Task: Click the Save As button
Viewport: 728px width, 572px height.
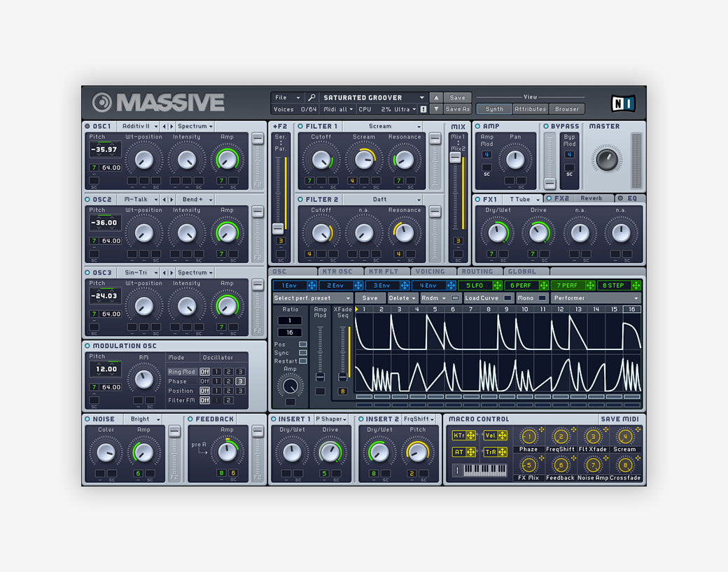Action: tap(457, 109)
